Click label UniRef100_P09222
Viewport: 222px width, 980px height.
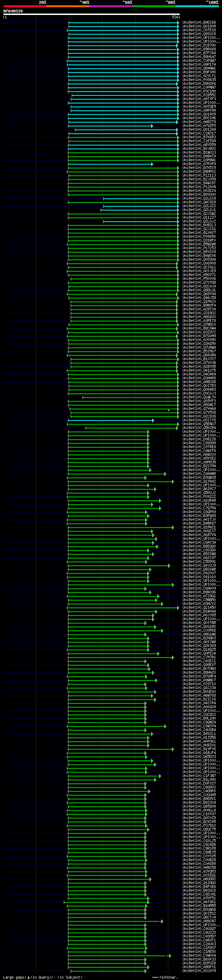pyautogui.click(x=199, y=497)
